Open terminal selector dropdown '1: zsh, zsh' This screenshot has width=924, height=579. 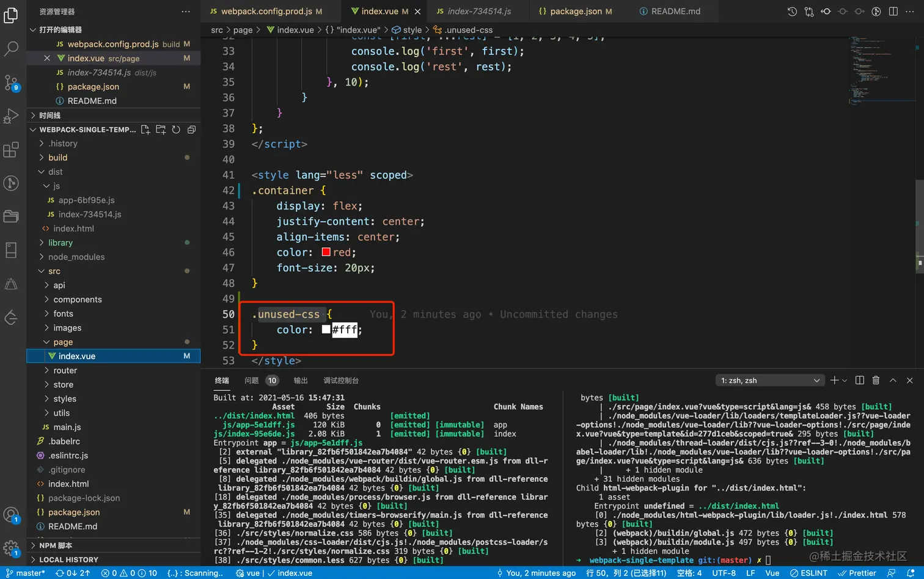[x=770, y=381]
